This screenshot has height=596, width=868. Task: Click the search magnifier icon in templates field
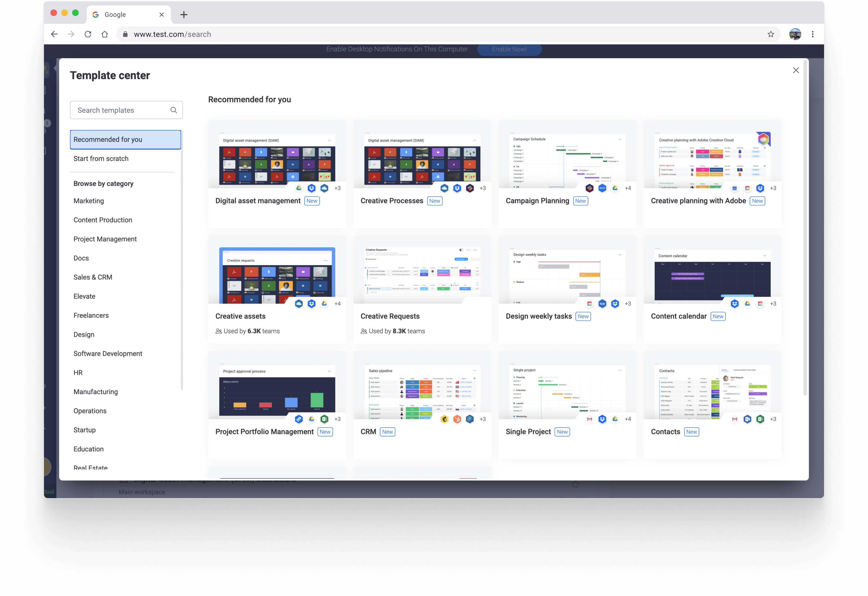[173, 110]
